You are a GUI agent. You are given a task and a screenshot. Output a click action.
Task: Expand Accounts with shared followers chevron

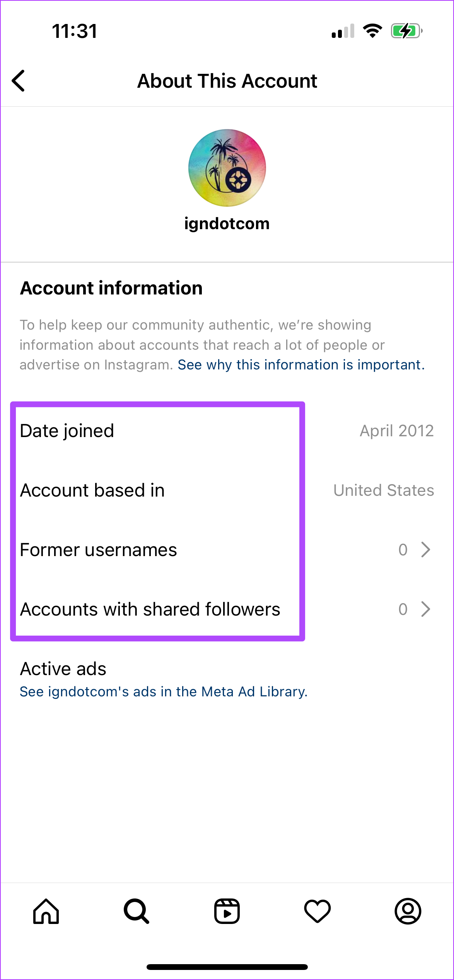[x=426, y=609]
